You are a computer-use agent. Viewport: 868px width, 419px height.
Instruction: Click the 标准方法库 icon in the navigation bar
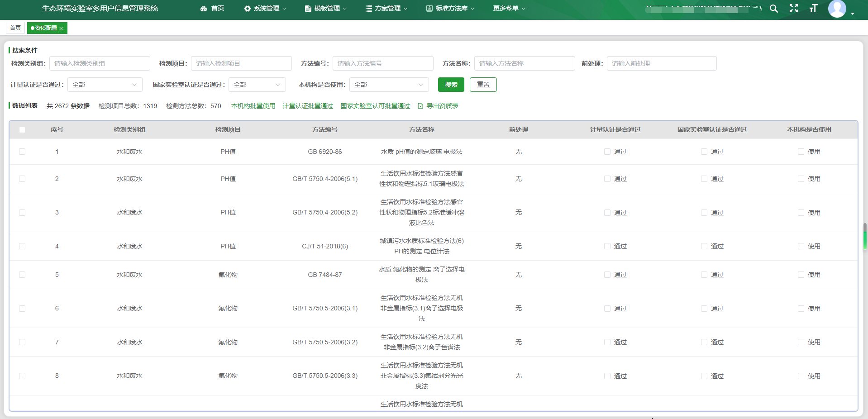coord(429,9)
